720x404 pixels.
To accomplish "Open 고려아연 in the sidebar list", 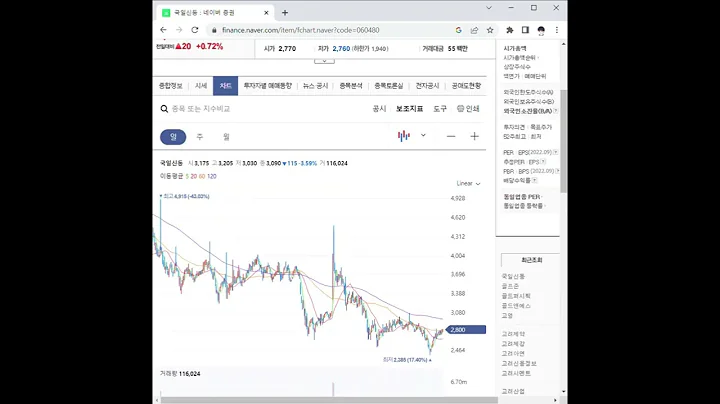I will pos(513,354).
